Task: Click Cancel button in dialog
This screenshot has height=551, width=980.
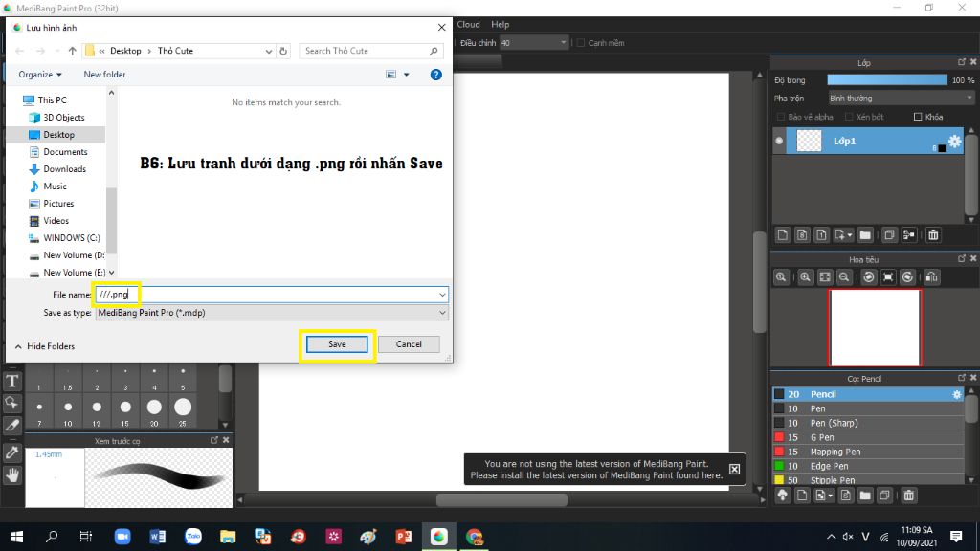Action: [x=409, y=344]
